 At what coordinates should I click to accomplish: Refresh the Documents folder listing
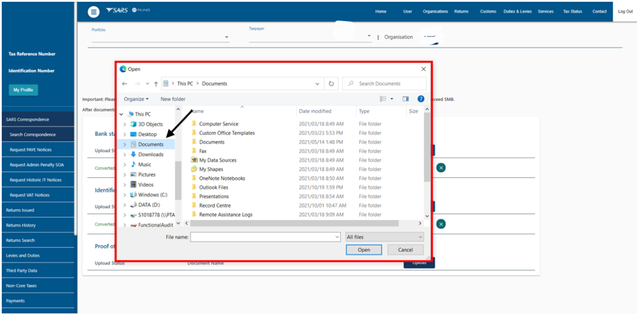click(x=331, y=84)
